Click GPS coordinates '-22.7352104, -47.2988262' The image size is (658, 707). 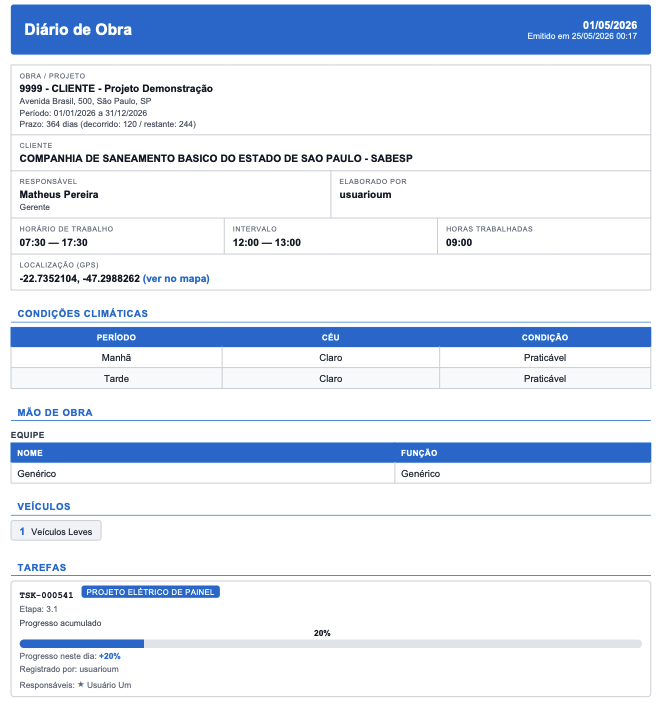[79, 279]
